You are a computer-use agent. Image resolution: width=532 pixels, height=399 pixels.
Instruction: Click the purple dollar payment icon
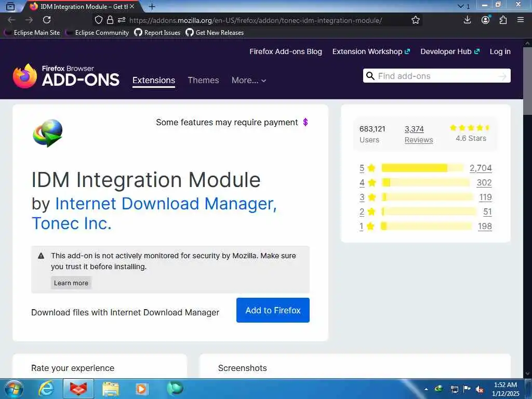305,122
